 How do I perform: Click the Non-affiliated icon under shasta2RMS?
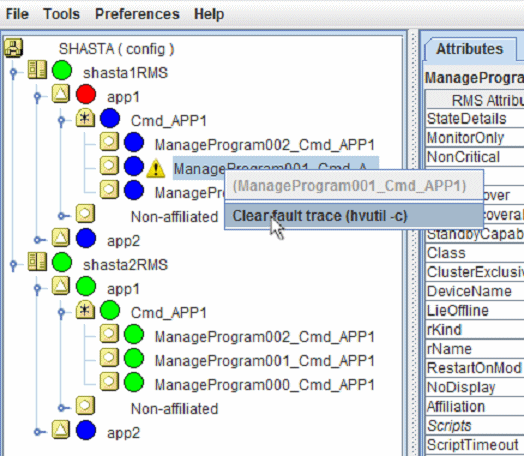85,406
